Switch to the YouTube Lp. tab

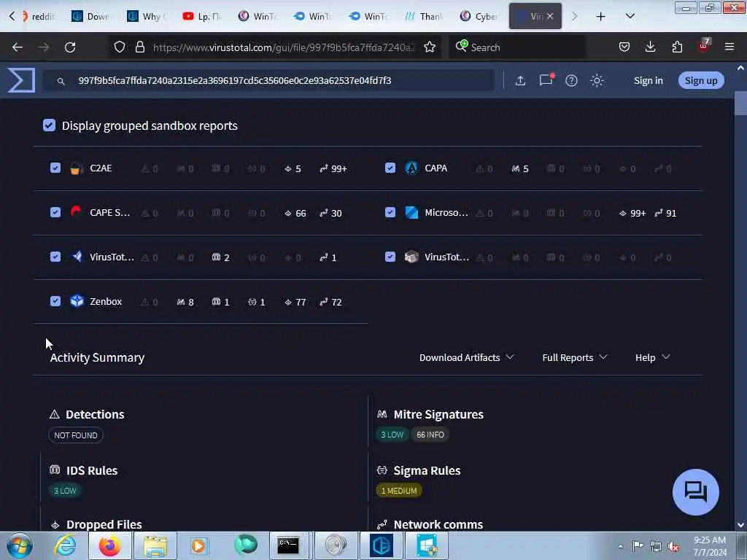coord(204,17)
